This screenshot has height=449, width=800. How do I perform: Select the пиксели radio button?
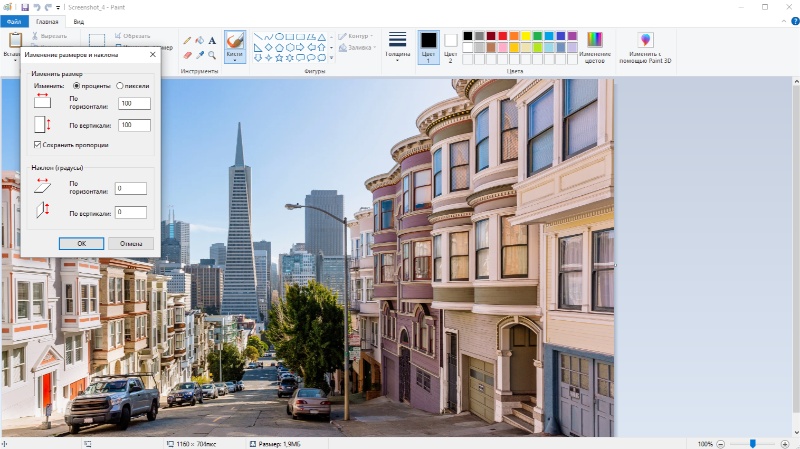coord(119,86)
